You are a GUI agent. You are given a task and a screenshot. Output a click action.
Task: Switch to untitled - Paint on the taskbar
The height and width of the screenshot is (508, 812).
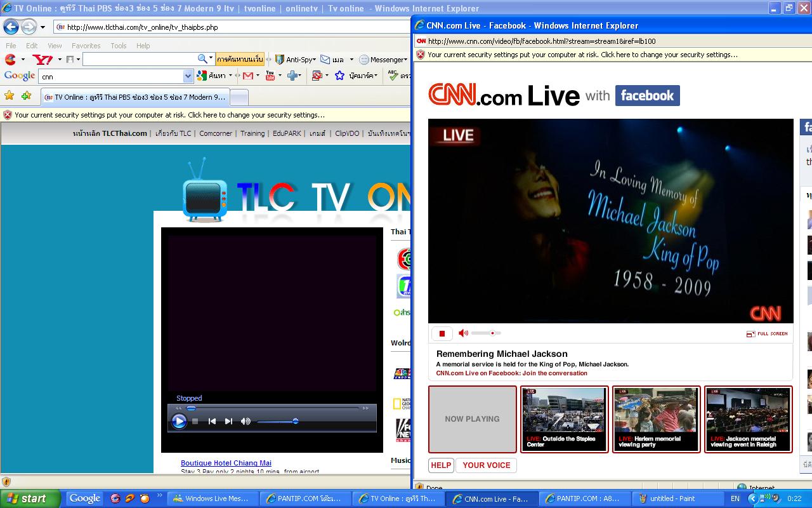coord(678,498)
